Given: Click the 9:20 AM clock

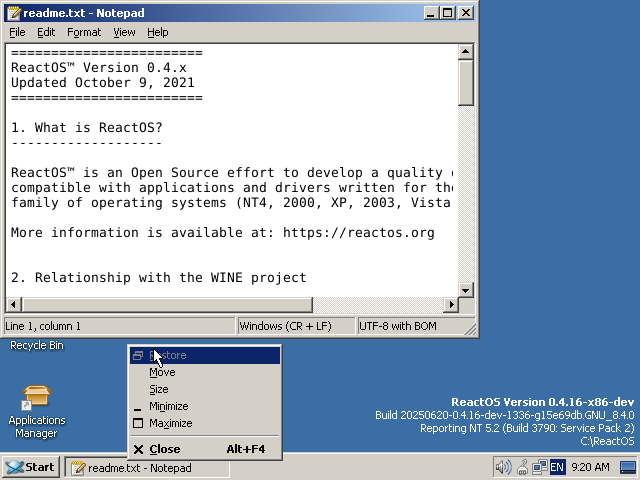Looking at the screenshot, I should click(590, 467).
